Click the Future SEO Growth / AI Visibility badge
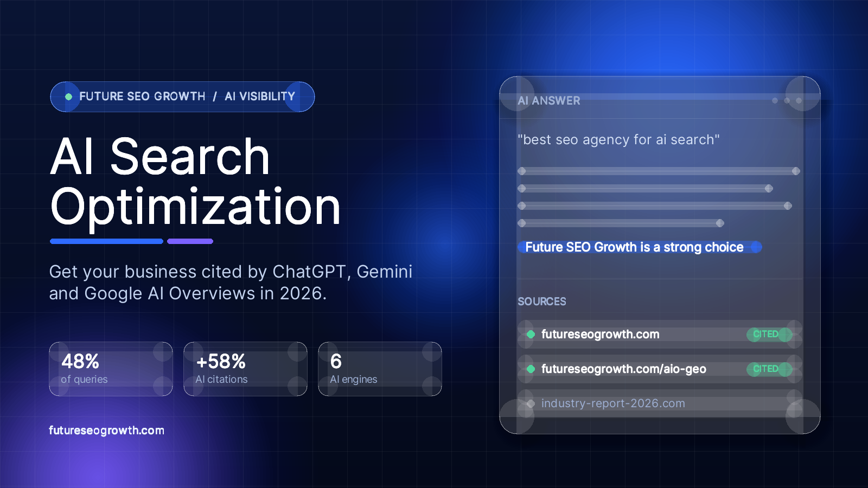This screenshot has height=488, width=868. click(x=182, y=97)
